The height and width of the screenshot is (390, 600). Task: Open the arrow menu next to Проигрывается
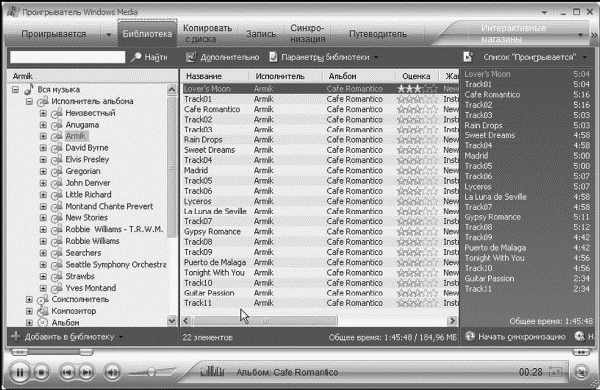(x=109, y=34)
